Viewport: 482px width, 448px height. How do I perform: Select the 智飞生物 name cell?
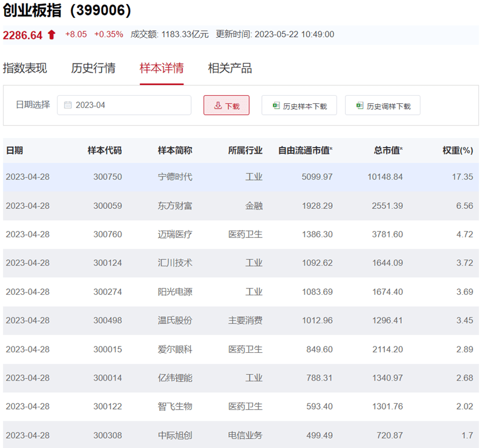point(175,406)
